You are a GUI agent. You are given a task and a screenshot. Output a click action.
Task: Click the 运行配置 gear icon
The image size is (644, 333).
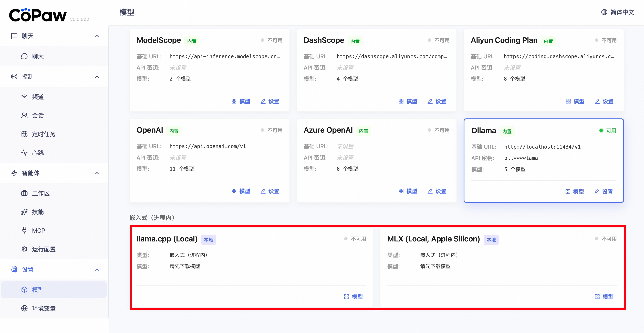click(24, 249)
